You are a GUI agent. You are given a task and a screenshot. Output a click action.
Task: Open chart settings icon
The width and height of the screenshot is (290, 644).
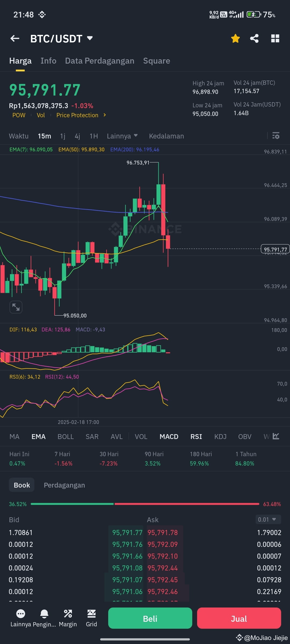click(276, 136)
